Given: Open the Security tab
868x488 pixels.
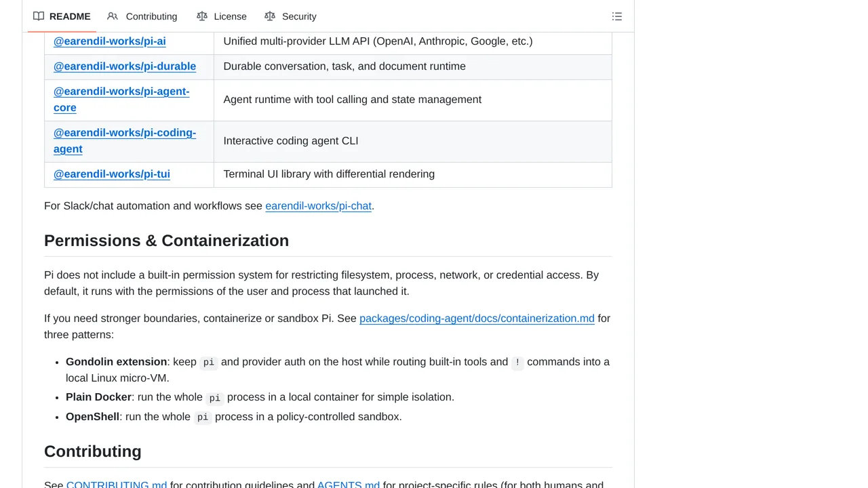Looking at the screenshot, I should tap(290, 16).
